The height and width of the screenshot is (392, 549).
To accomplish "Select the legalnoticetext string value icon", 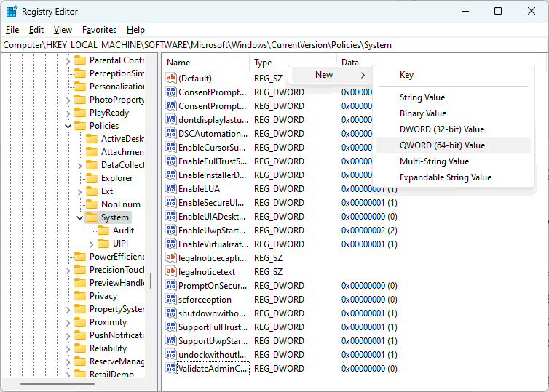I will click(x=171, y=272).
